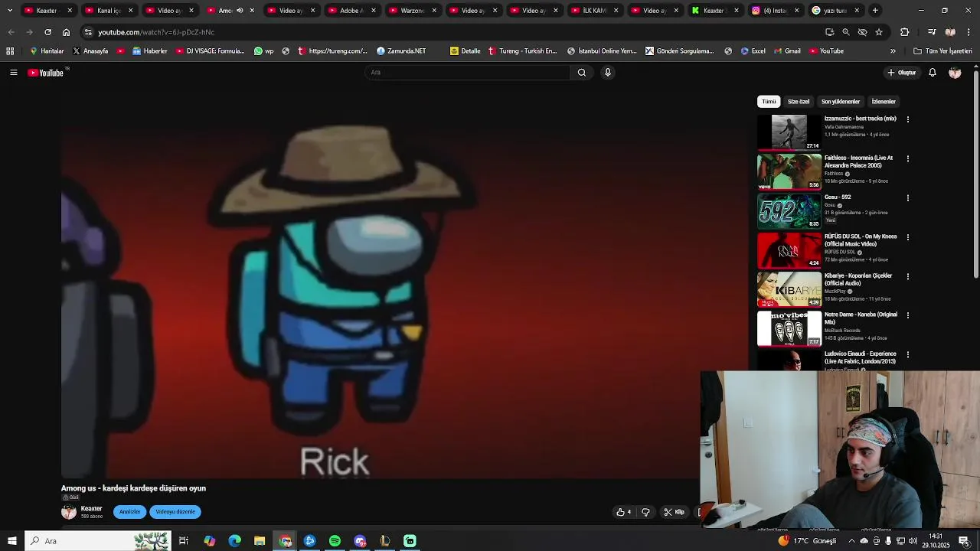
Task: Open File Explorer from the taskbar
Action: click(x=260, y=541)
